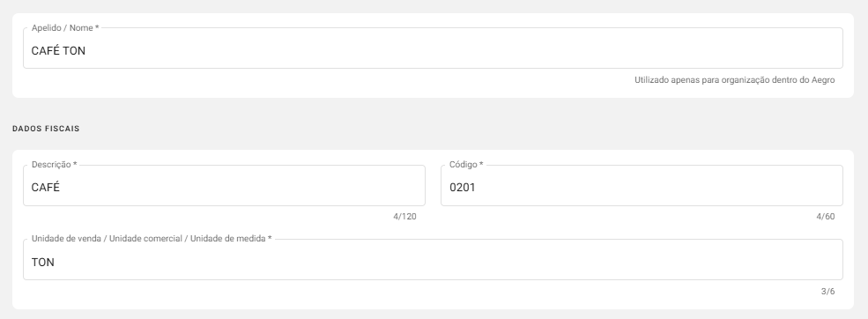The height and width of the screenshot is (319, 868).
Task: Click the 'Apelido / Nome *' floating label
Action: [x=65, y=27]
